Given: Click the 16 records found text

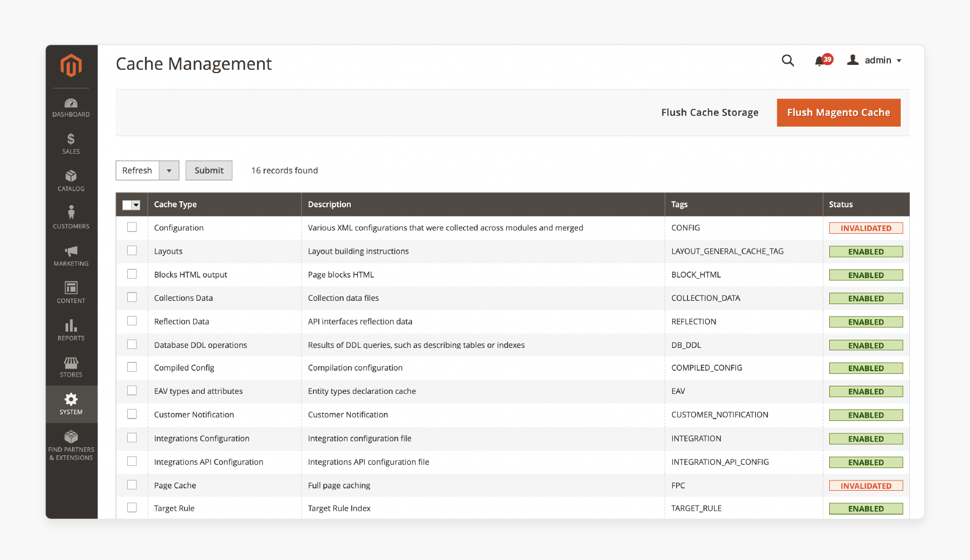Looking at the screenshot, I should click(285, 170).
